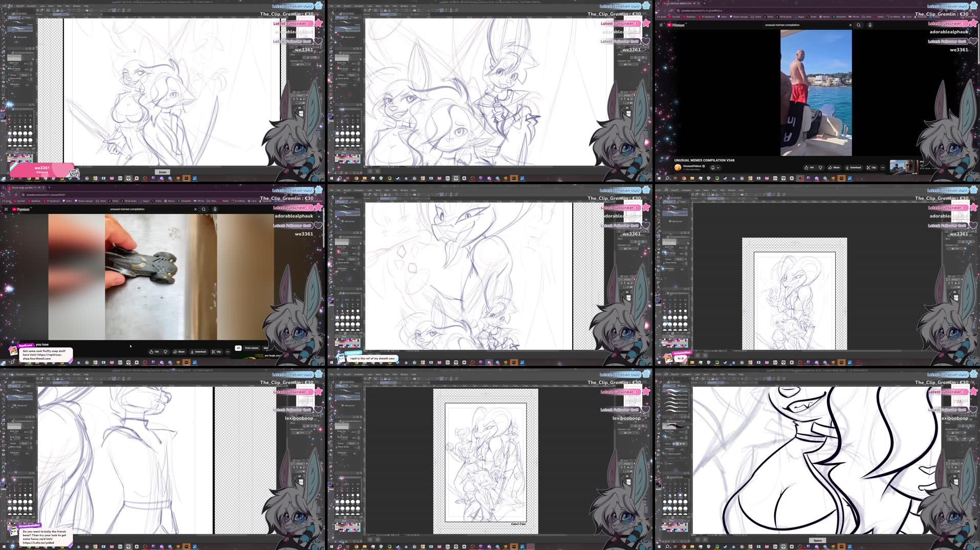Click the Zoom button below the canvas
Image resolution: width=980 pixels, height=550 pixels.
pos(162,172)
